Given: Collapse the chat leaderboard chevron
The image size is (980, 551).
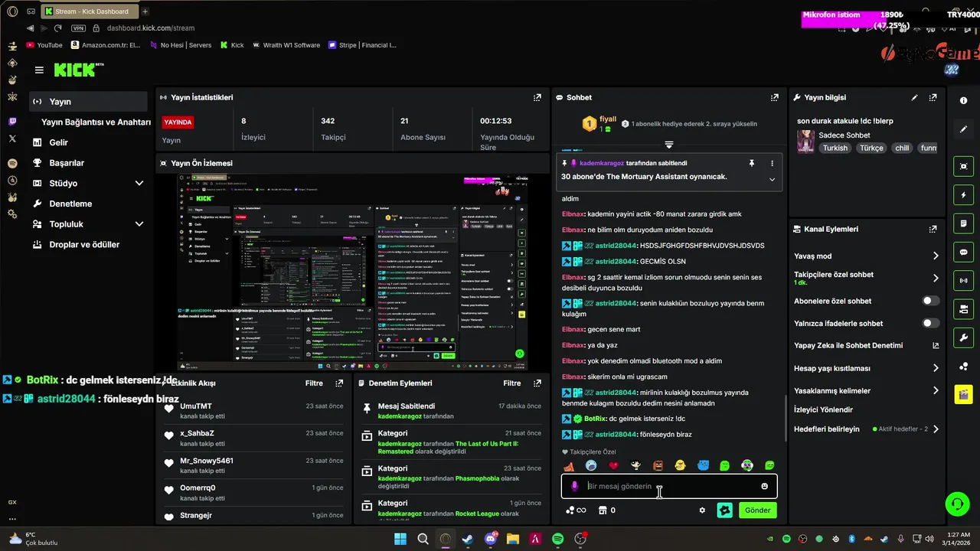Looking at the screenshot, I should (x=669, y=144).
